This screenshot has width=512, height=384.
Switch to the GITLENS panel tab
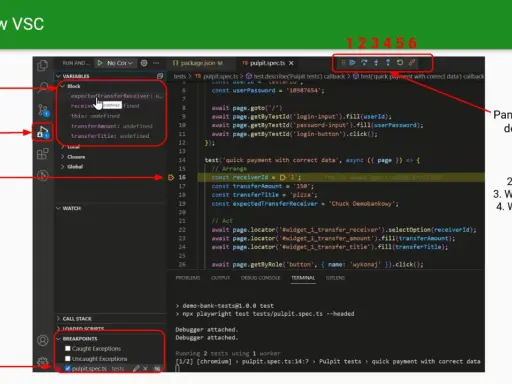click(x=335, y=278)
